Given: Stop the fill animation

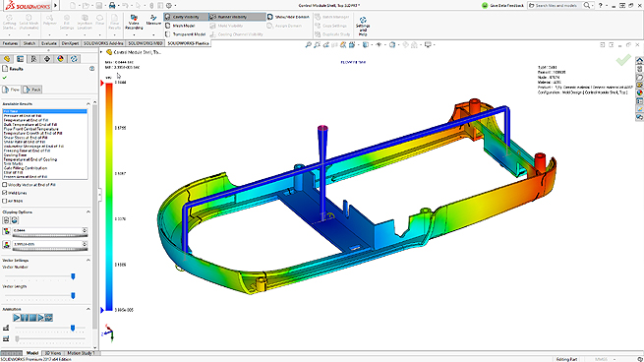Looking at the screenshot, I should (32, 317).
